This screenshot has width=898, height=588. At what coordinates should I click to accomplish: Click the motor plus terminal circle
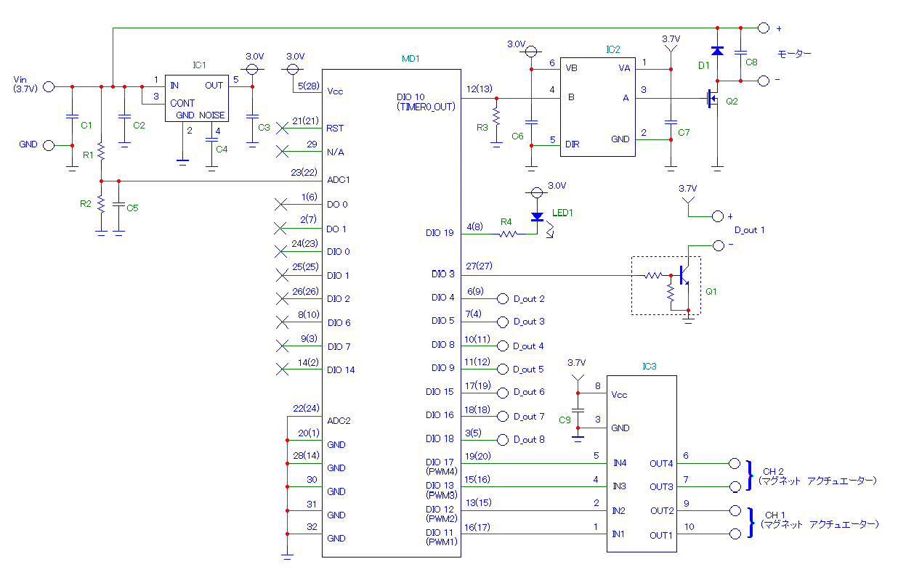(763, 28)
